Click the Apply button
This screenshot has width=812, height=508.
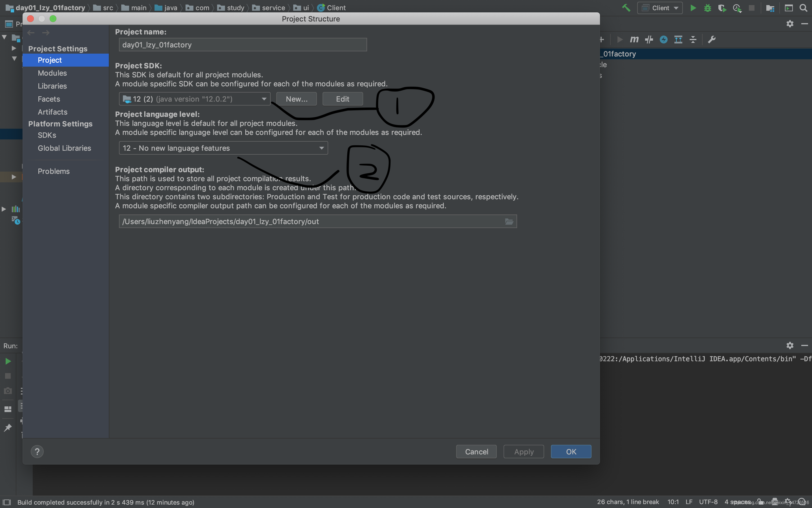point(524,452)
